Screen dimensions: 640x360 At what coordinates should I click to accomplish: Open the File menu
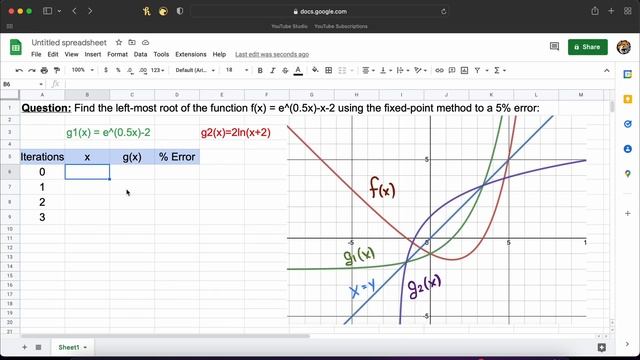(x=36, y=54)
